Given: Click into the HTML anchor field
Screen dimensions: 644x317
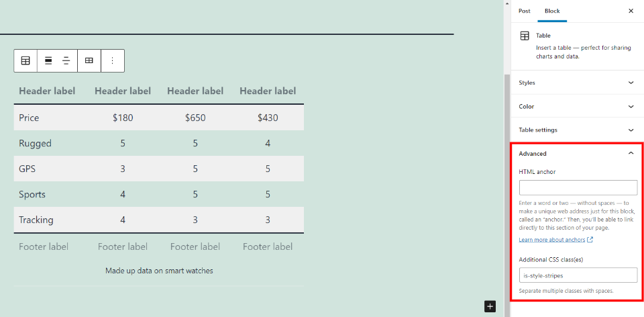Looking at the screenshot, I should [578, 187].
